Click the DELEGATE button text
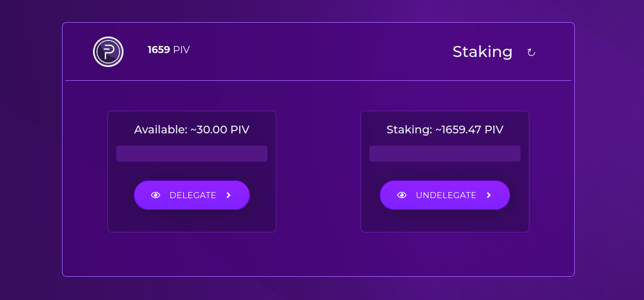 (193, 195)
